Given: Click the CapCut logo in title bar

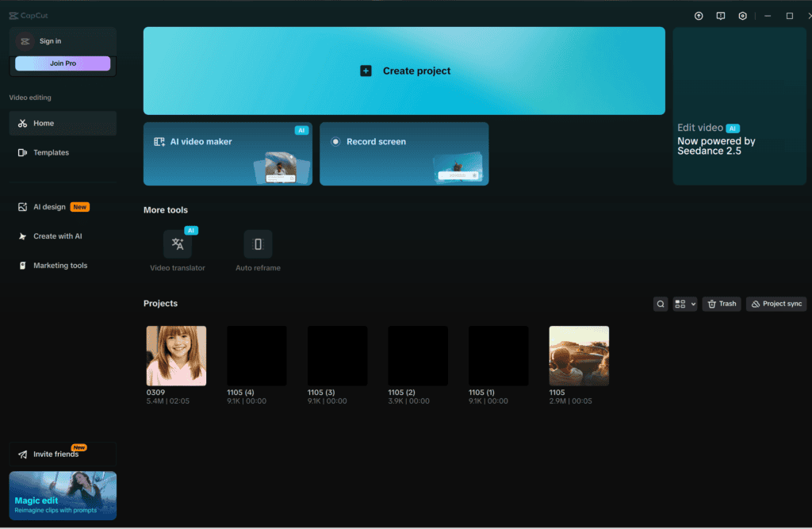Looking at the screenshot, I should tap(29, 16).
